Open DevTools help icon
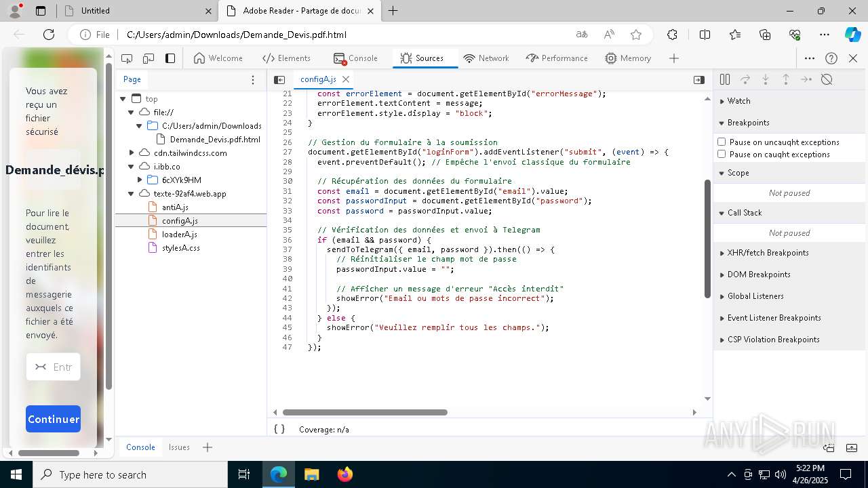The height and width of the screenshot is (488, 868). tap(831, 58)
